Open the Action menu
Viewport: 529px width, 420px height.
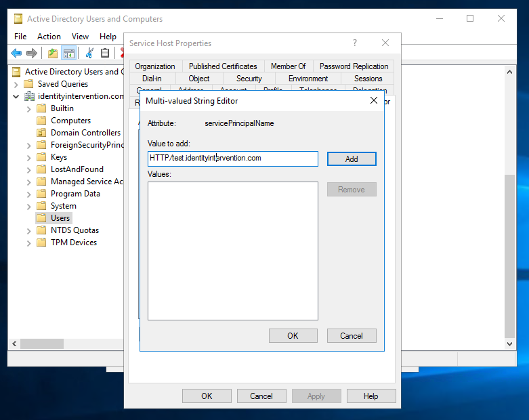coord(49,37)
